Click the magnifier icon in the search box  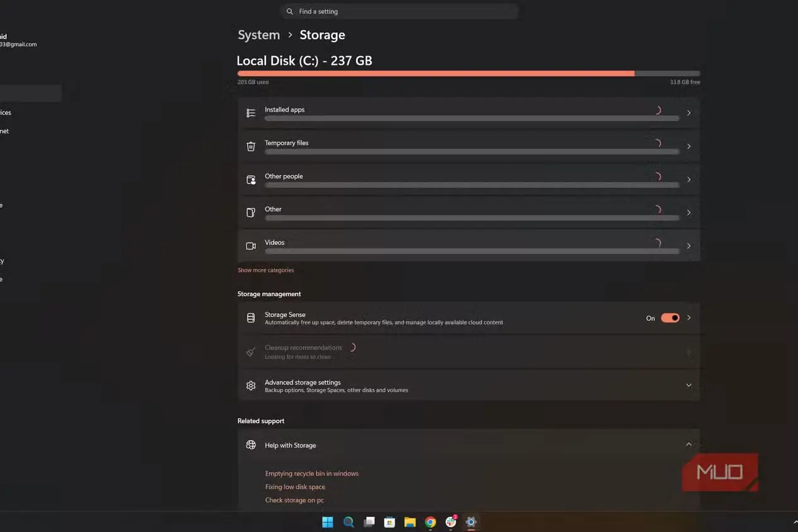[x=289, y=11]
